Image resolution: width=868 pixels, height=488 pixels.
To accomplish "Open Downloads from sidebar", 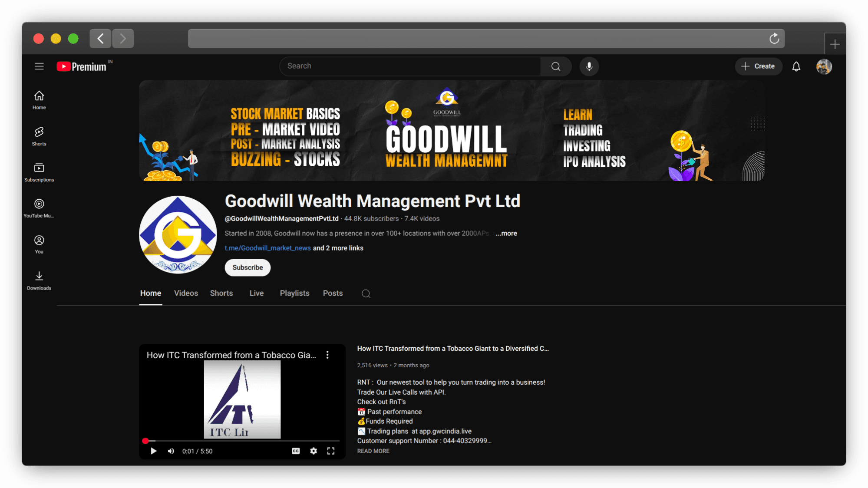I will pyautogui.click(x=39, y=280).
